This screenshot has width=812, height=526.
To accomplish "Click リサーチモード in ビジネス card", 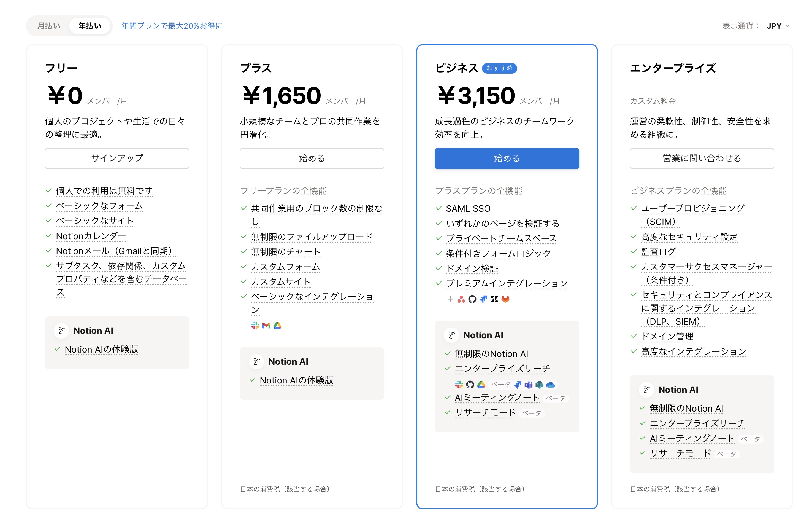I will [486, 413].
